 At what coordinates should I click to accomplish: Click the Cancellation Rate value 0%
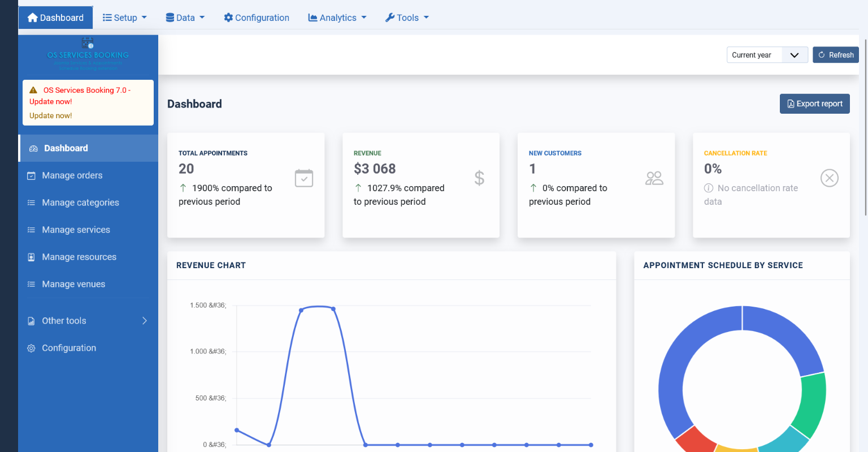pos(713,169)
